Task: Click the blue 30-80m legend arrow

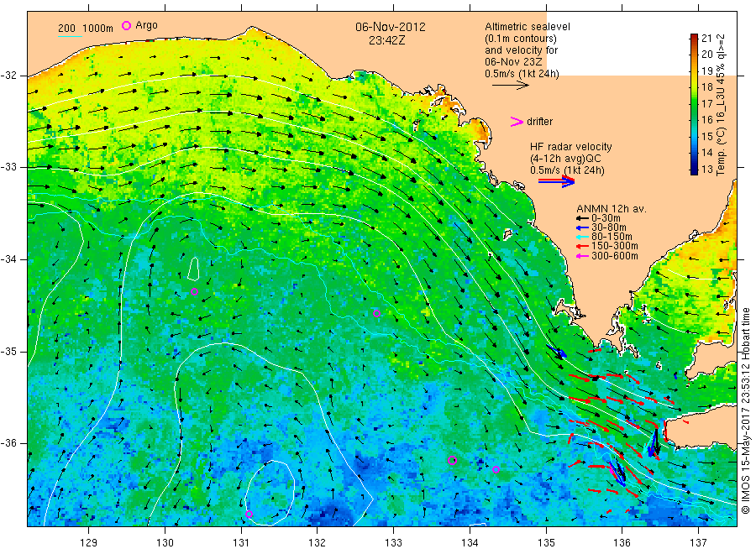Action: pyautogui.click(x=582, y=227)
